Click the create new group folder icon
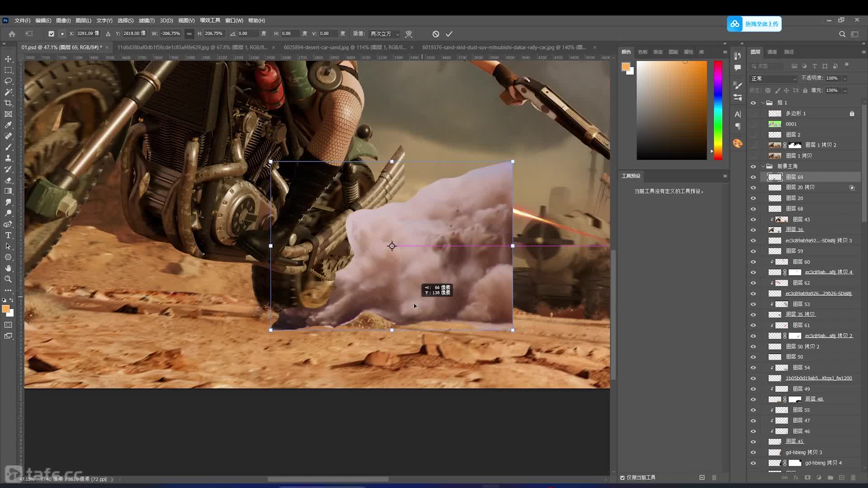This screenshot has height=488, width=868. [x=830, y=478]
